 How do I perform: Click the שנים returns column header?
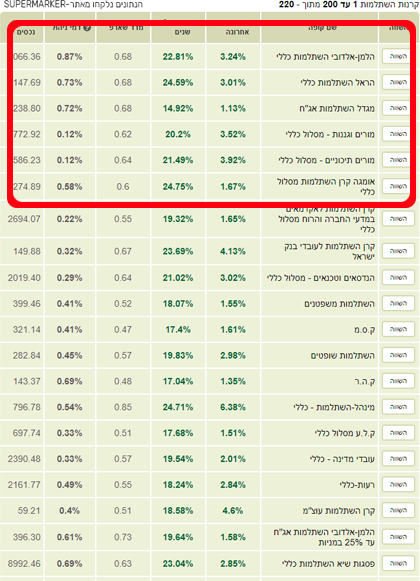[x=182, y=32]
